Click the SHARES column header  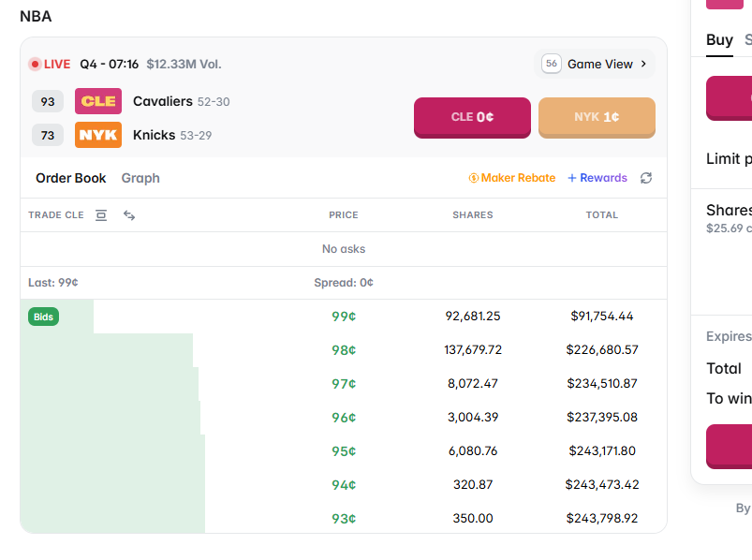tap(473, 215)
